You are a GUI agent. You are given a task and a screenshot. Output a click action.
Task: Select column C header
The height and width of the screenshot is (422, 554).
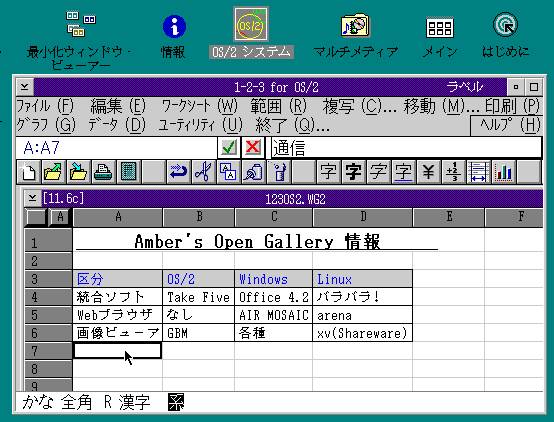click(x=274, y=217)
